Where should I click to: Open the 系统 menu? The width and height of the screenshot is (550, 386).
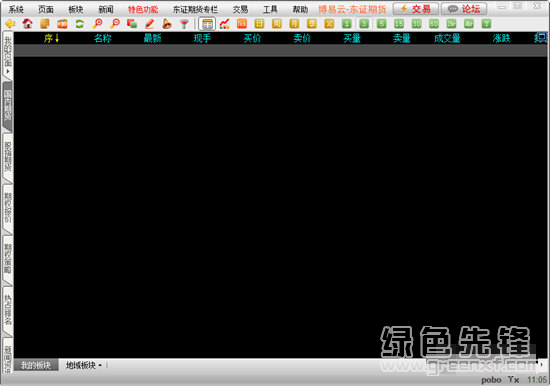pos(16,9)
